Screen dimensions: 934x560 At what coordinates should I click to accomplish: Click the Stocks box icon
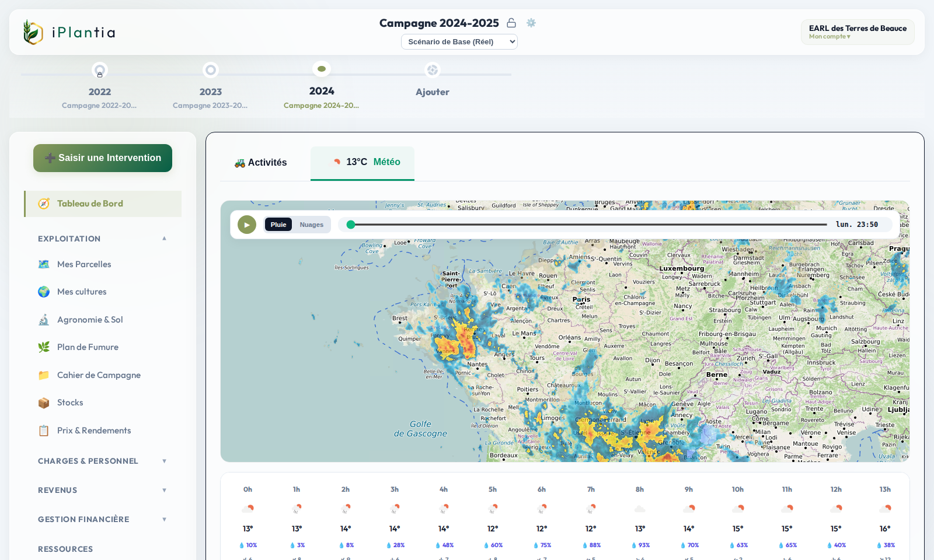44,402
